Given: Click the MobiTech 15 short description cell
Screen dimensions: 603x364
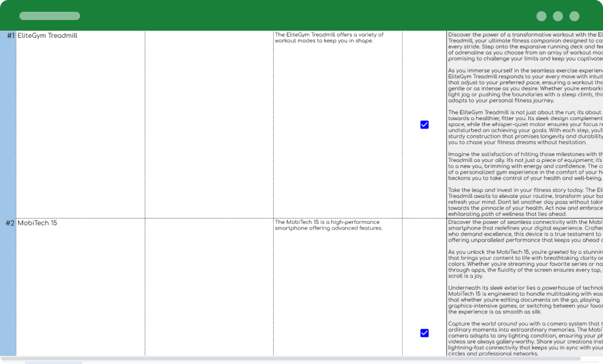Looking at the screenshot, I should click(337, 287).
